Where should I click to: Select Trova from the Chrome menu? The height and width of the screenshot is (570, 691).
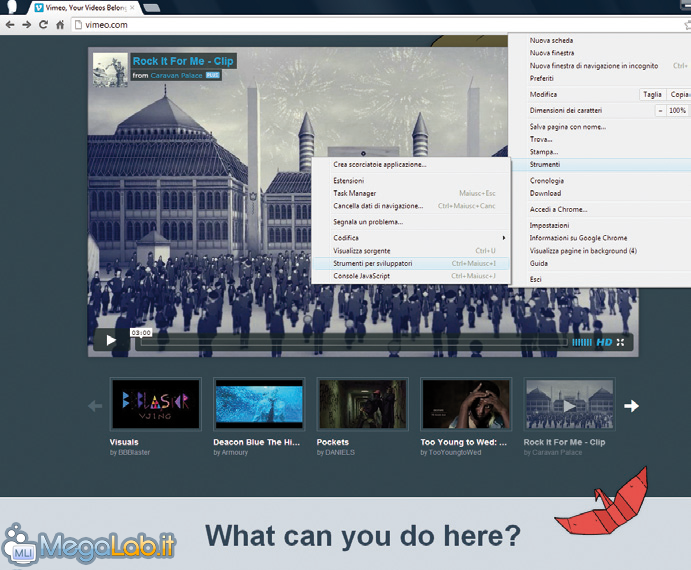pyautogui.click(x=541, y=139)
